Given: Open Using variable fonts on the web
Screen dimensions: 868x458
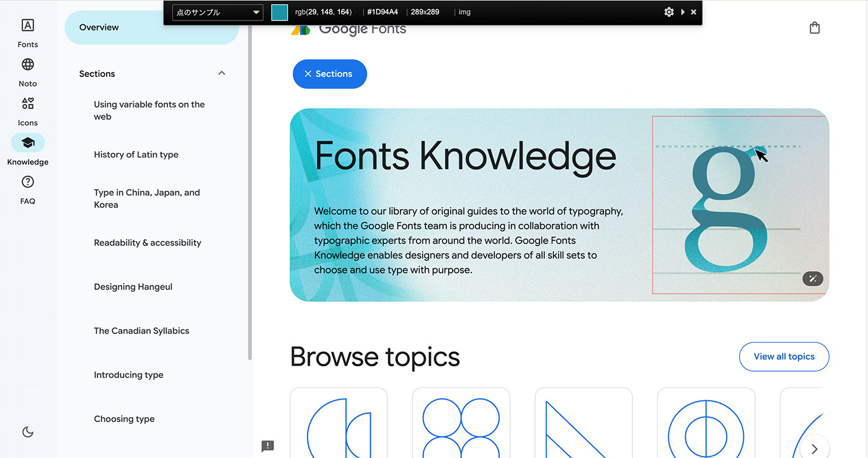Looking at the screenshot, I should 149,110.
